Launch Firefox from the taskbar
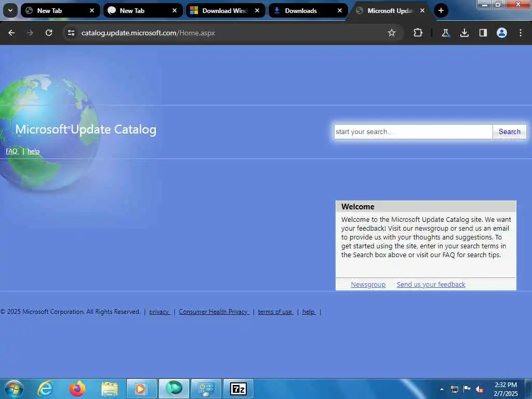This screenshot has width=532, height=399. pos(77,389)
